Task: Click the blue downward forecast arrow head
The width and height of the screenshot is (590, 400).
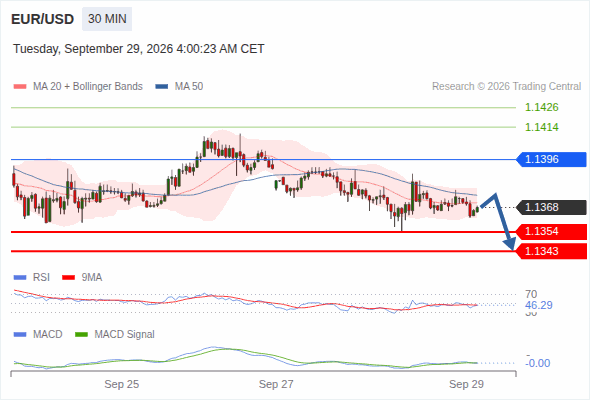Action: 510,244
